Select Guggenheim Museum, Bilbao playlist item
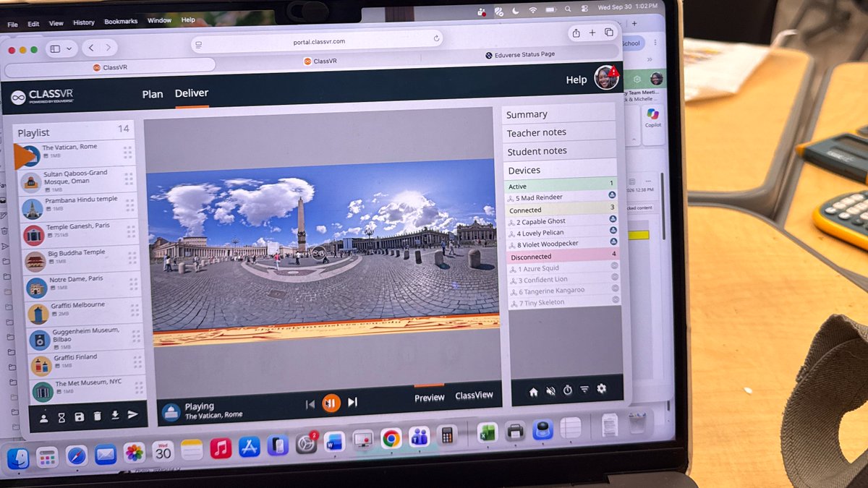This screenshot has height=488, width=868. coord(85,338)
